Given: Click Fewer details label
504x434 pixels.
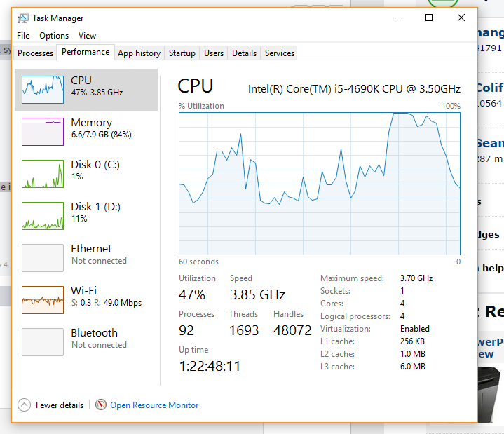Looking at the screenshot, I should (60, 405).
